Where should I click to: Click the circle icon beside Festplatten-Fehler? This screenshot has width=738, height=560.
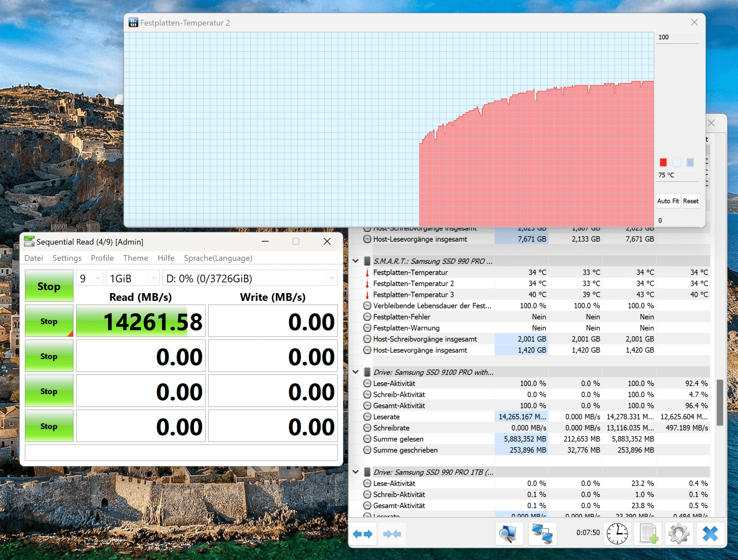[x=367, y=317]
